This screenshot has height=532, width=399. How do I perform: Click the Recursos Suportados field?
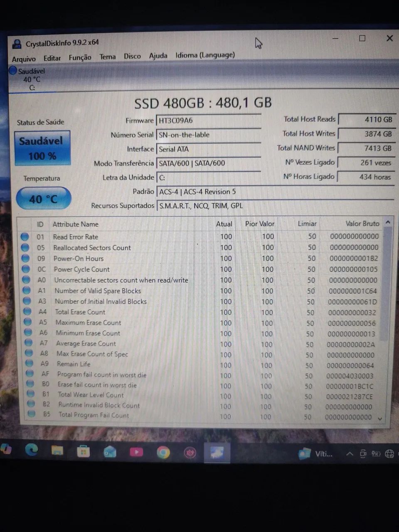274,205
